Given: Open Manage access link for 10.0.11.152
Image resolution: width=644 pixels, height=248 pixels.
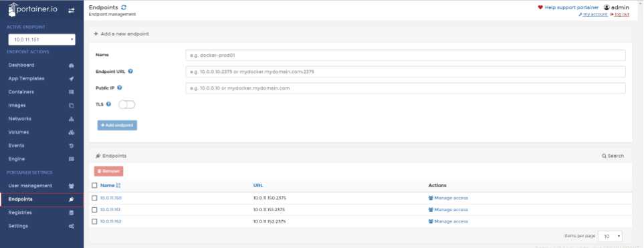Looking at the screenshot, I should (x=448, y=221).
